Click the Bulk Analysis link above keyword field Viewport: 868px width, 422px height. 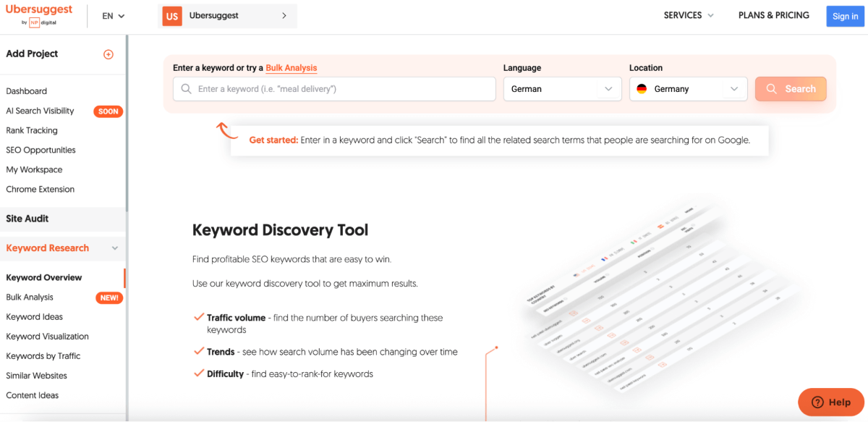point(292,68)
